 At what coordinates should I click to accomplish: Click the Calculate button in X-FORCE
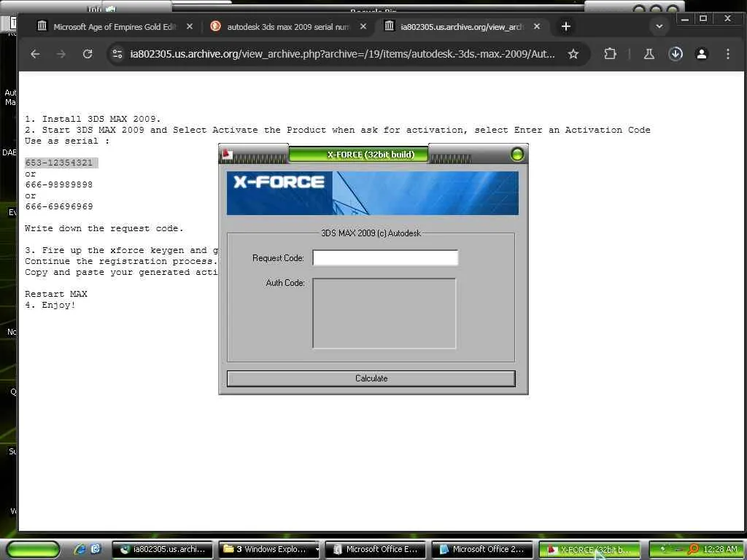pyautogui.click(x=371, y=378)
